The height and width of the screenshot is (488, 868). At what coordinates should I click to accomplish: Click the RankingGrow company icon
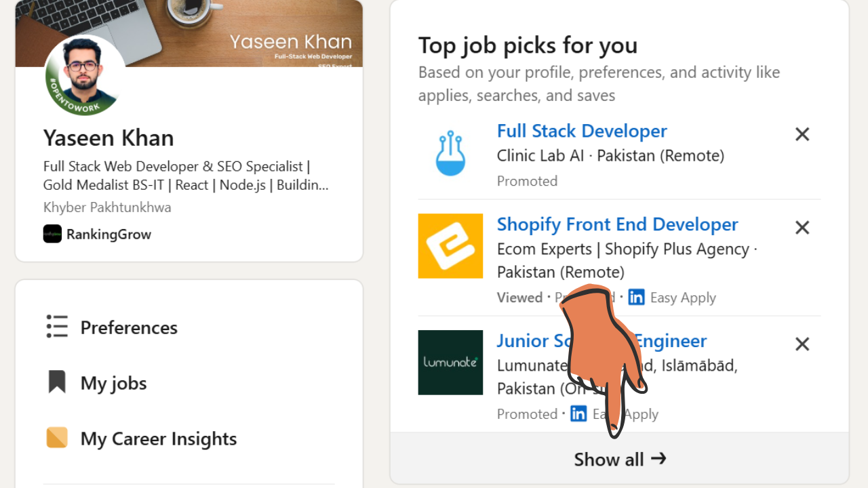(52, 234)
